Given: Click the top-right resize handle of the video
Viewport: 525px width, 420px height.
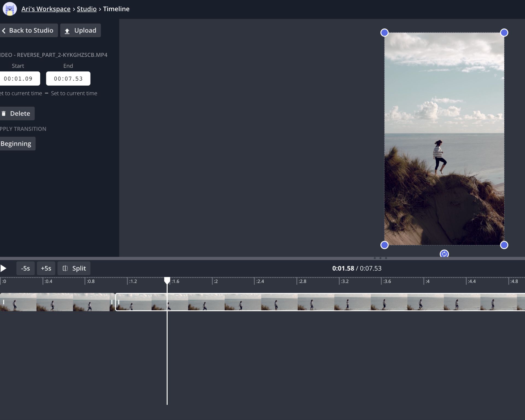Looking at the screenshot, I should [x=504, y=33].
